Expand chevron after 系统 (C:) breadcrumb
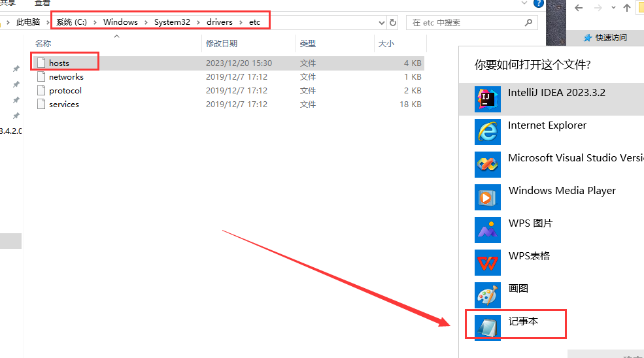This screenshot has width=644, height=358. coord(95,22)
